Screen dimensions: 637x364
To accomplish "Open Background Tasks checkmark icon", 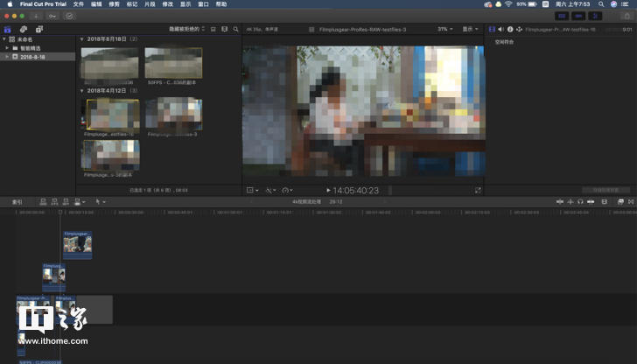I will (x=69, y=17).
